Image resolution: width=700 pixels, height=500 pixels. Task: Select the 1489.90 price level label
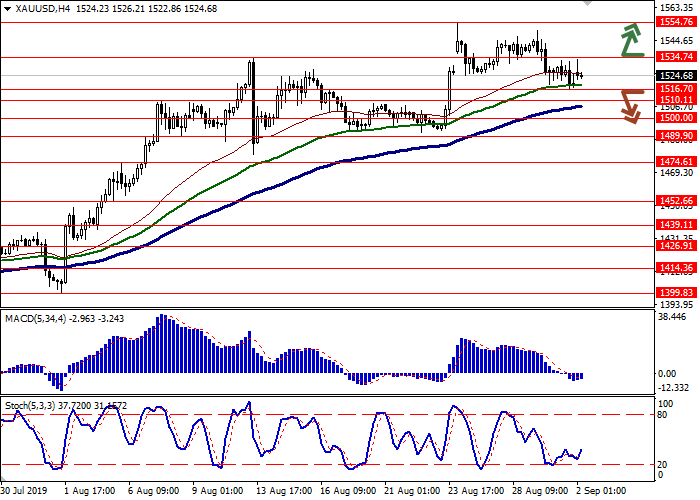(x=676, y=136)
